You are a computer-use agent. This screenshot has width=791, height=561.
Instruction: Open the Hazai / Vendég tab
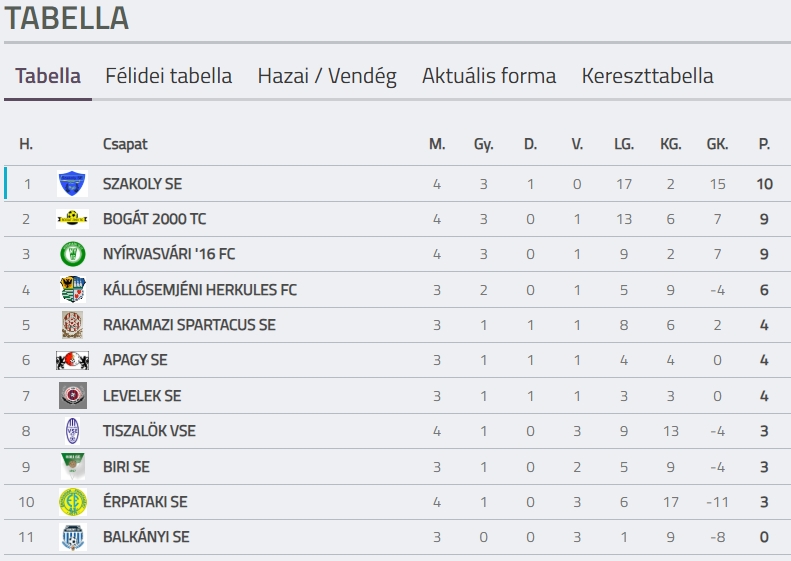(327, 76)
